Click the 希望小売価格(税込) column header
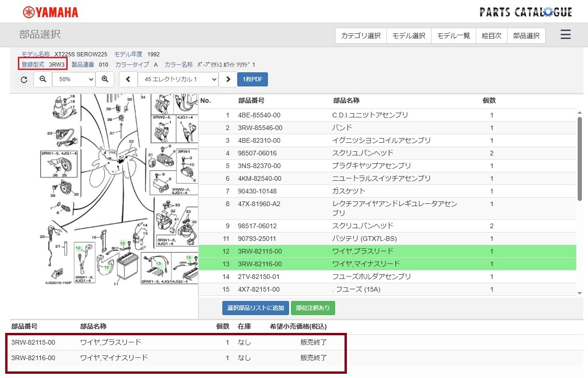The height and width of the screenshot is (378, 588). pyautogui.click(x=298, y=326)
